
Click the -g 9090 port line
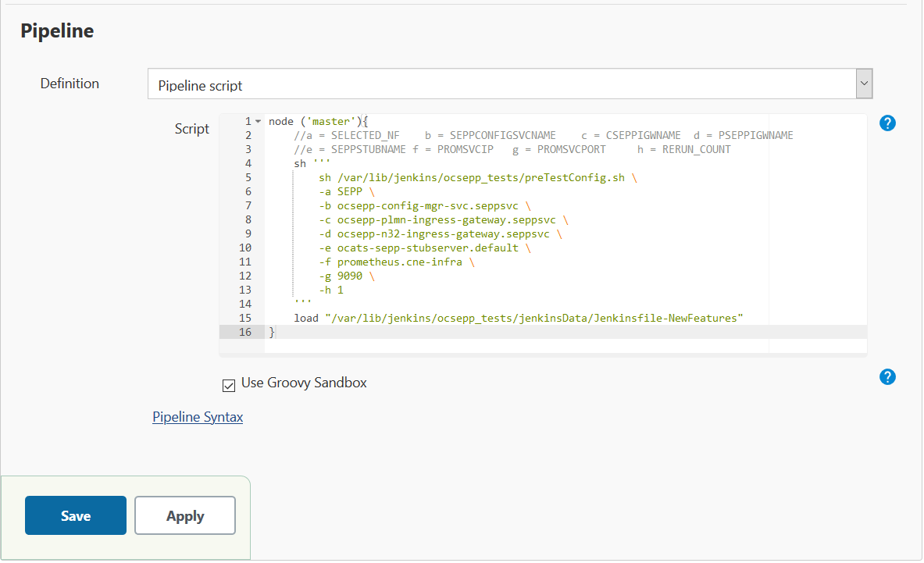347,276
